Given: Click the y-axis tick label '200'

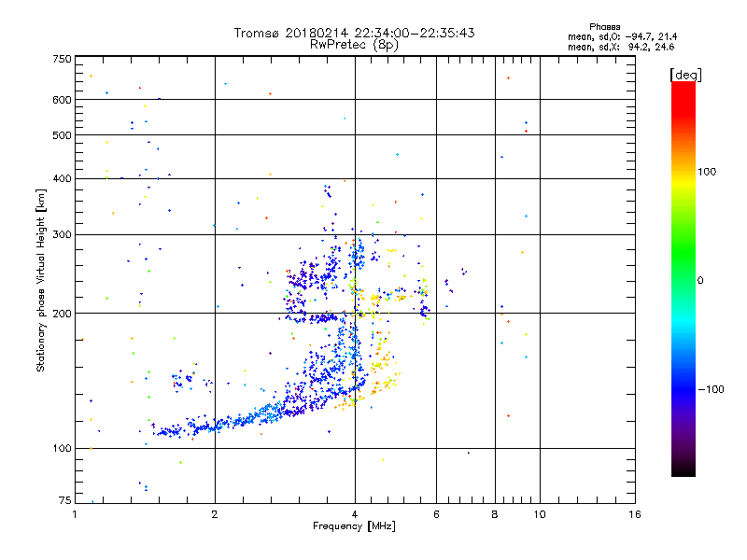Looking at the screenshot, I should [62, 314].
